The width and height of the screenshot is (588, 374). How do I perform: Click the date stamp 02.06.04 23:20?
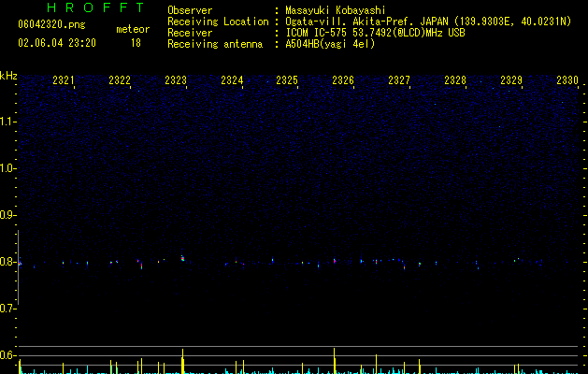[57, 43]
